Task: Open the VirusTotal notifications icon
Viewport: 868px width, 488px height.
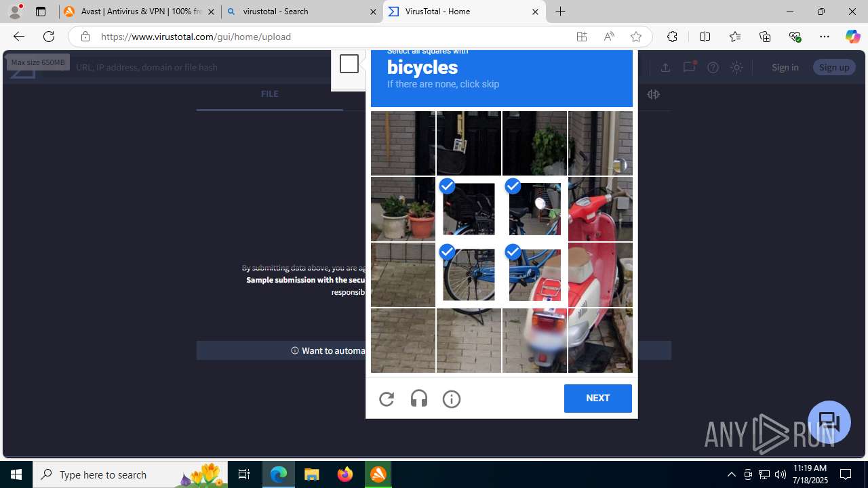Action: click(689, 67)
